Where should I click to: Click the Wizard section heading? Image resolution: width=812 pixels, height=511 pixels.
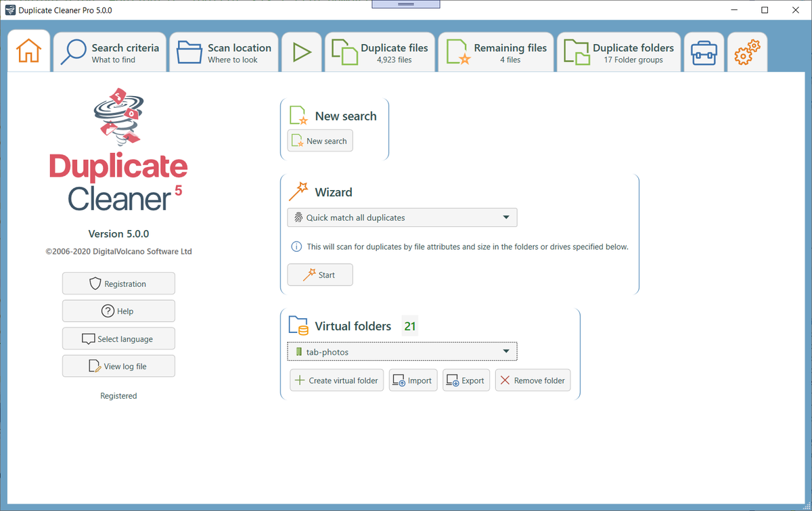(334, 192)
